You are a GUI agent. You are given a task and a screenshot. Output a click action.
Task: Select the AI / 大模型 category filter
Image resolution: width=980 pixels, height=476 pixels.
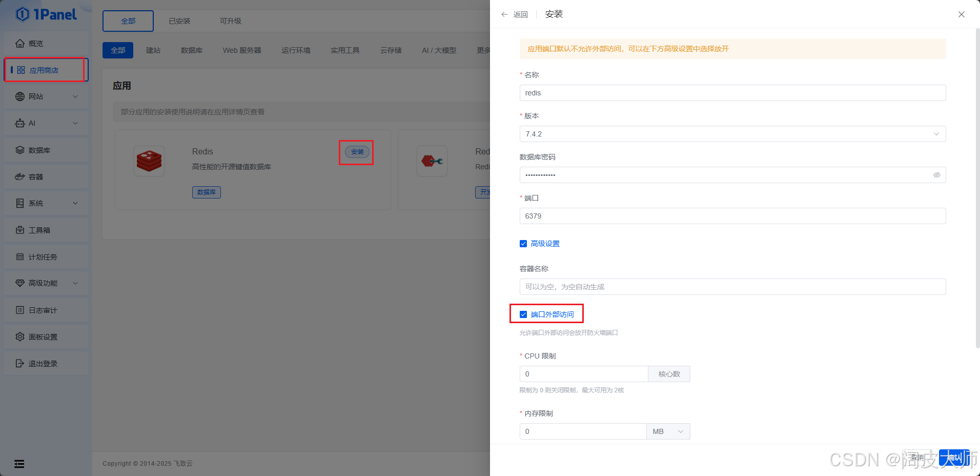point(439,50)
